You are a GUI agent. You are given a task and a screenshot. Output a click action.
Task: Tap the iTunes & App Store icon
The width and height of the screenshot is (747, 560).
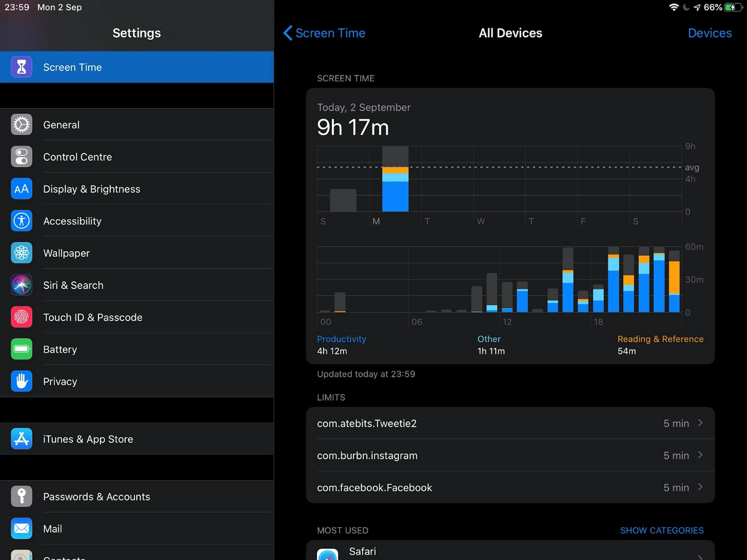[x=21, y=439]
